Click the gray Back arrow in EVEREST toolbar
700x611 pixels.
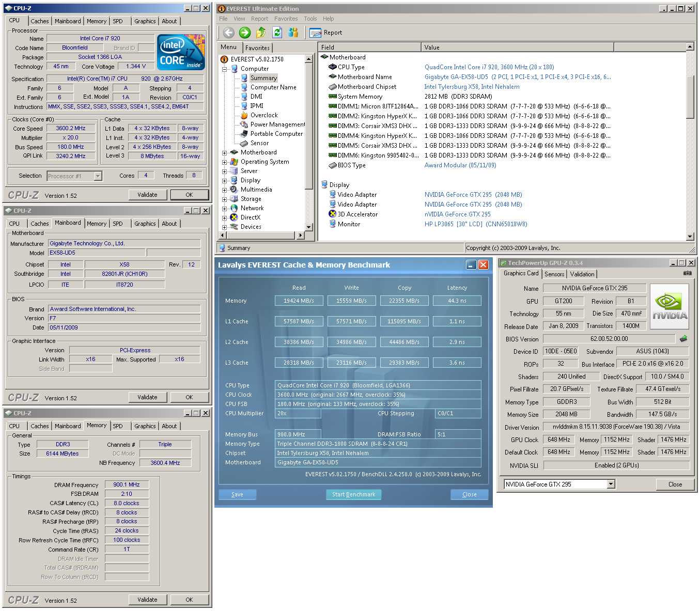(229, 33)
